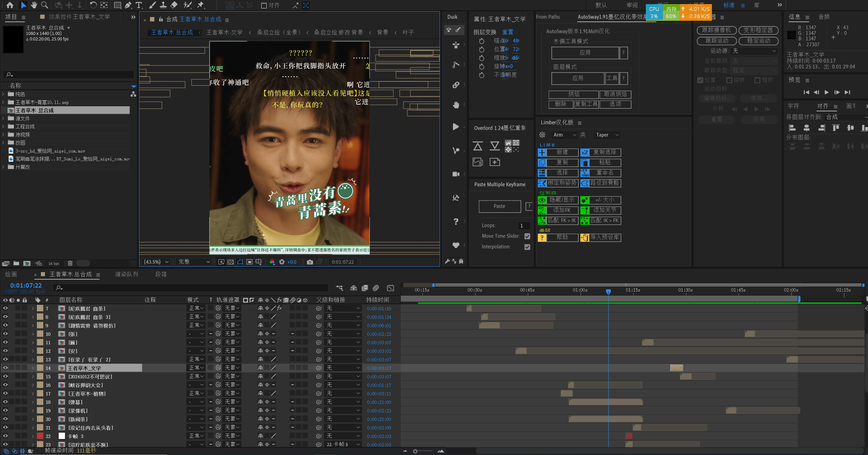Toggle visibility of layer 14 王者草木_文学
This screenshot has height=455, width=868.
[x=5, y=367]
